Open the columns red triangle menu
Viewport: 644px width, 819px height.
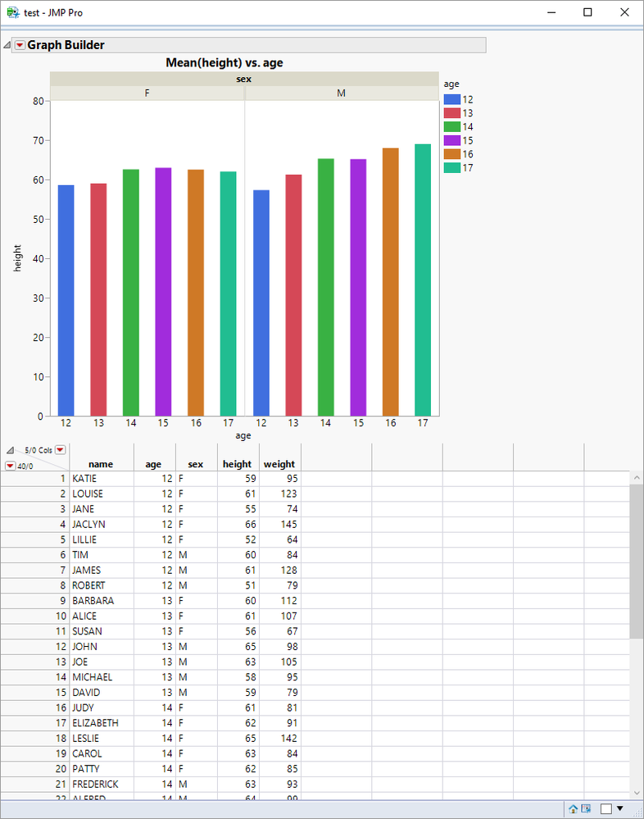click(x=61, y=450)
